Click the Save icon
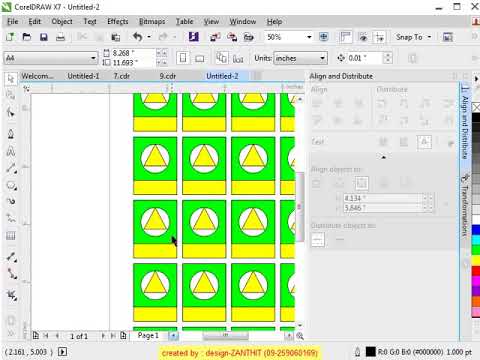This screenshot has height=360, width=480. click(44, 37)
